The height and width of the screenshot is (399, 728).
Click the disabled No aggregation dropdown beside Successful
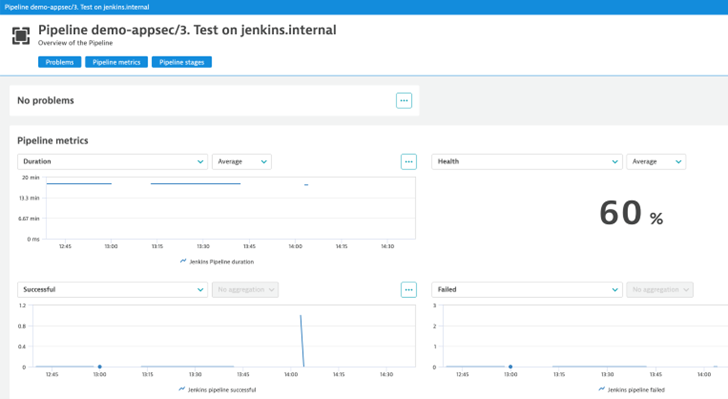pyautogui.click(x=245, y=289)
